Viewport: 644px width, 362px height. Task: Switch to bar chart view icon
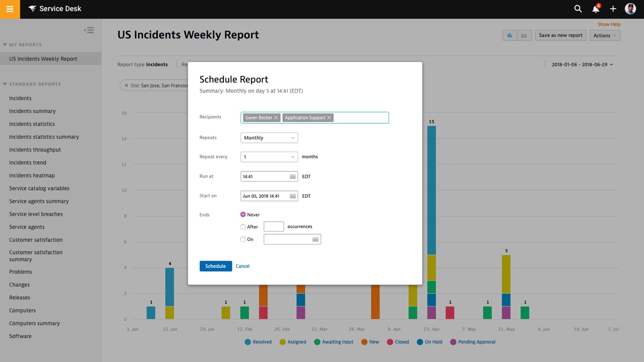click(x=510, y=35)
